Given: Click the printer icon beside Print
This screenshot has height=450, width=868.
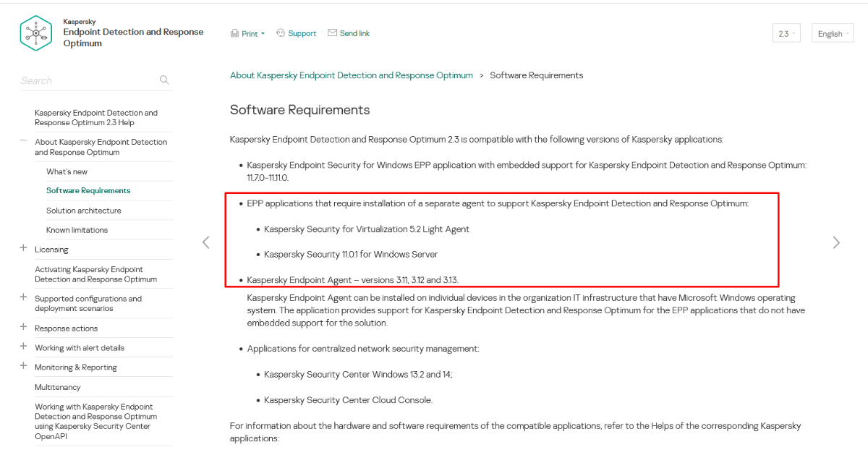Looking at the screenshot, I should tap(234, 33).
